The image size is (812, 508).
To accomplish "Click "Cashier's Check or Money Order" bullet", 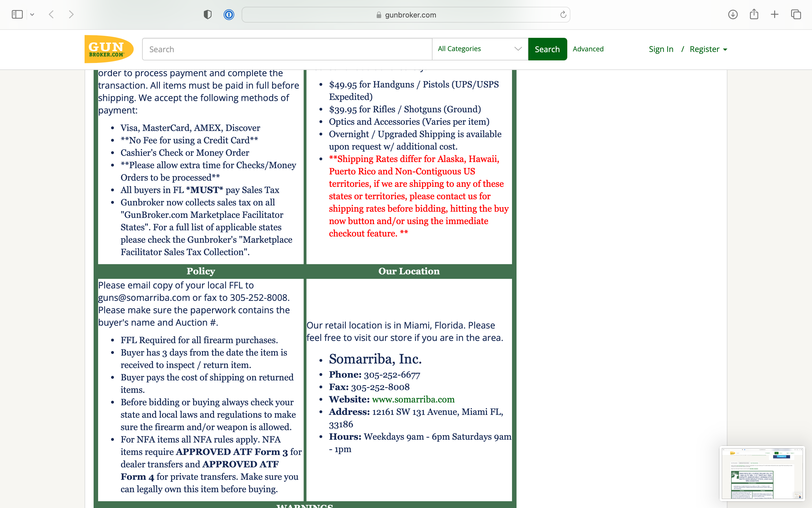I will [185, 153].
